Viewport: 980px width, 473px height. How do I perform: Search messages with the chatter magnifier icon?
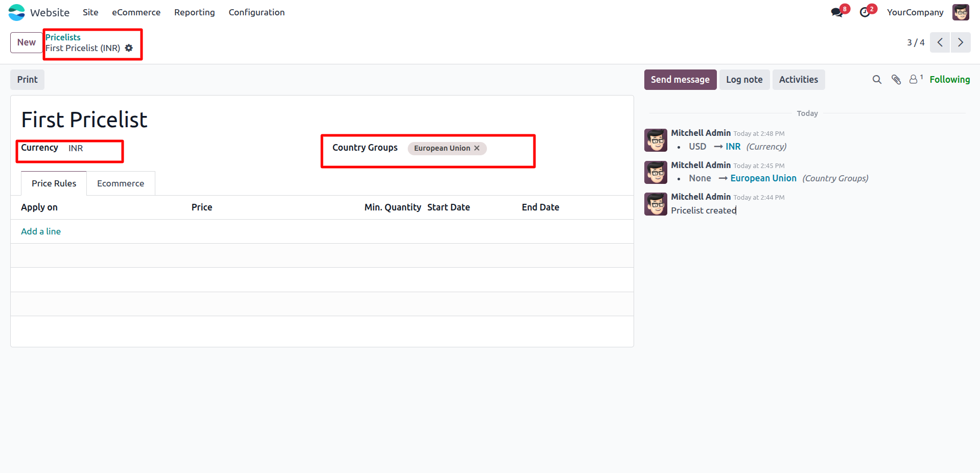tap(877, 80)
